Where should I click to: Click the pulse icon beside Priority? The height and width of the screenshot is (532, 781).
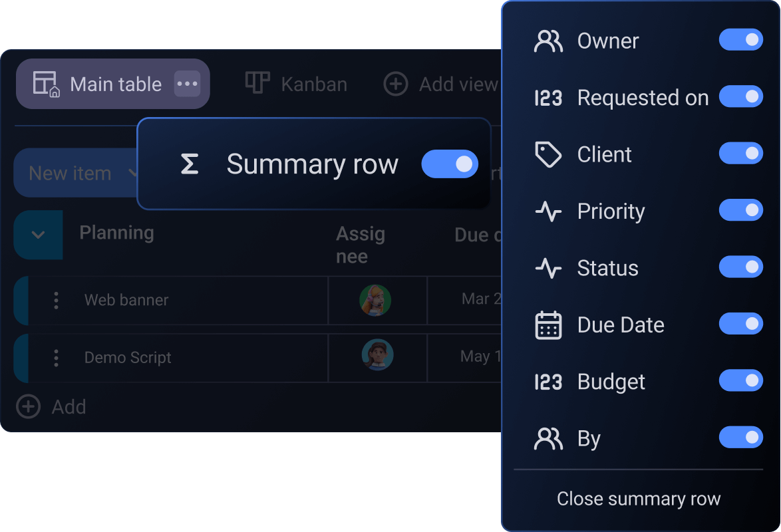[548, 211]
